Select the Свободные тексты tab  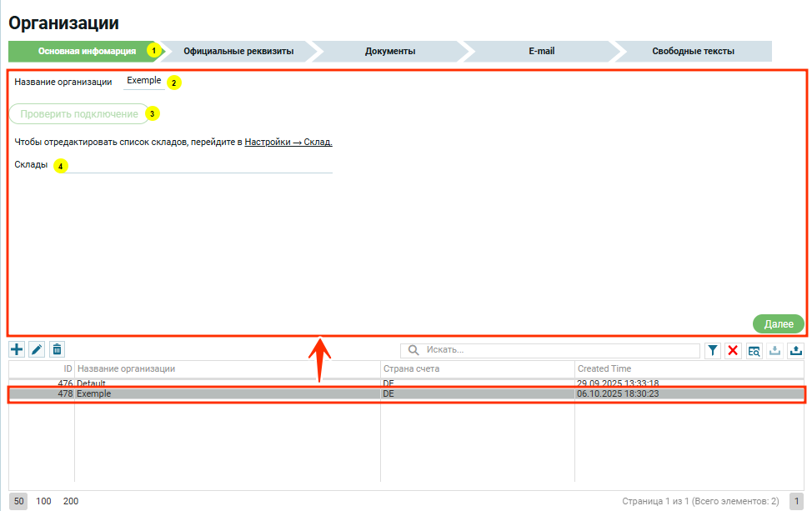(x=693, y=51)
